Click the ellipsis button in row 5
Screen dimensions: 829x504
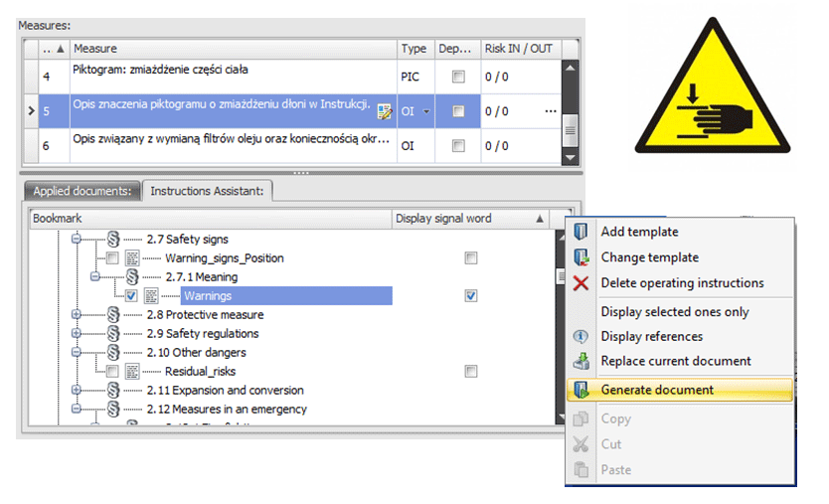click(551, 111)
